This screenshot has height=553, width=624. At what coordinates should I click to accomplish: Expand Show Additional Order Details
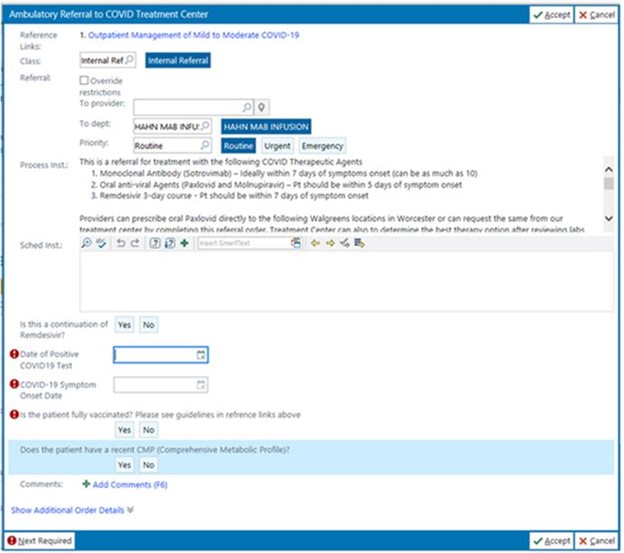click(x=72, y=510)
